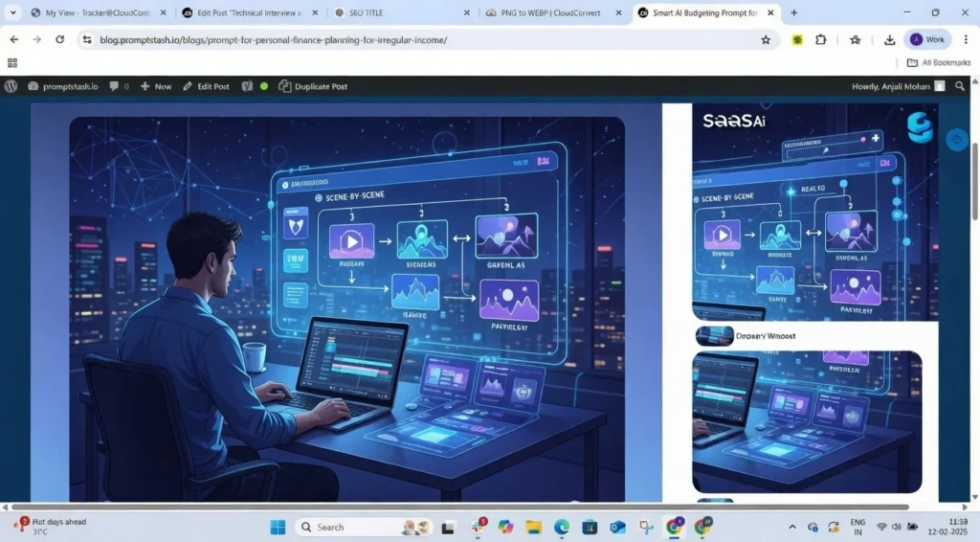
Task: Open the apps grid icon in bookmarks bar
Action: click(x=12, y=62)
